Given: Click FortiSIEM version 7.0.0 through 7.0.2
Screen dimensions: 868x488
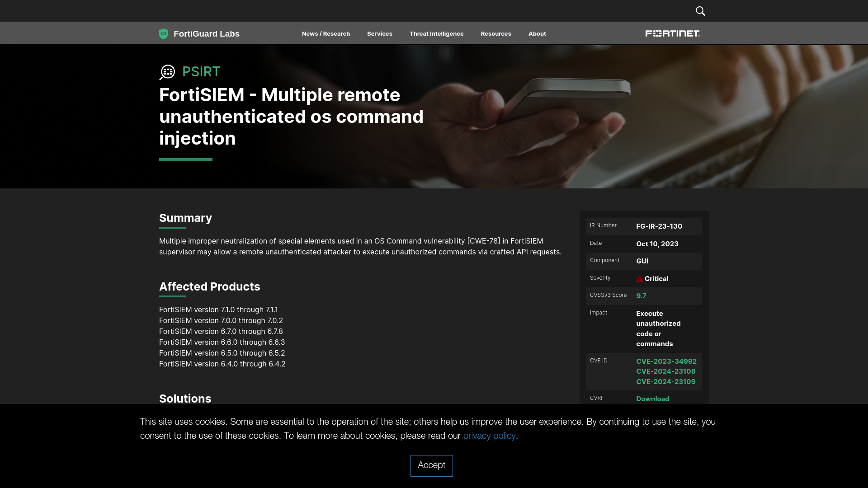Looking at the screenshot, I should (x=221, y=321).
